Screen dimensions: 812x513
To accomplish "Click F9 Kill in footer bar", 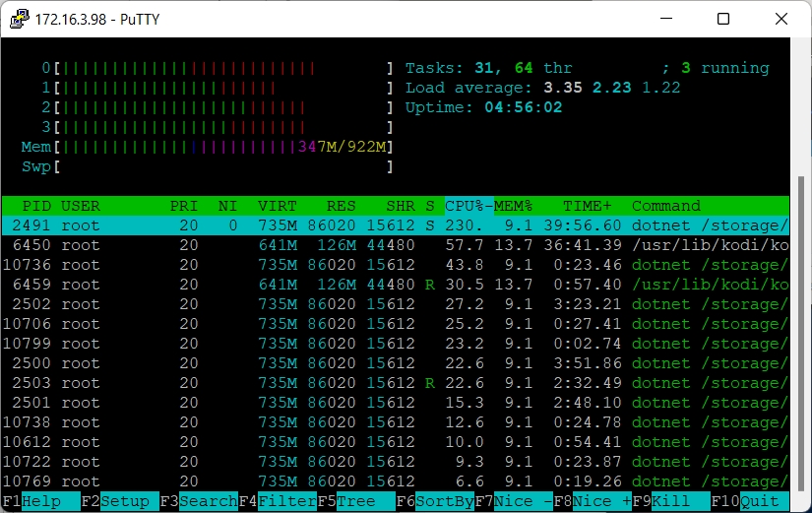I will pyautogui.click(x=670, y=501).
